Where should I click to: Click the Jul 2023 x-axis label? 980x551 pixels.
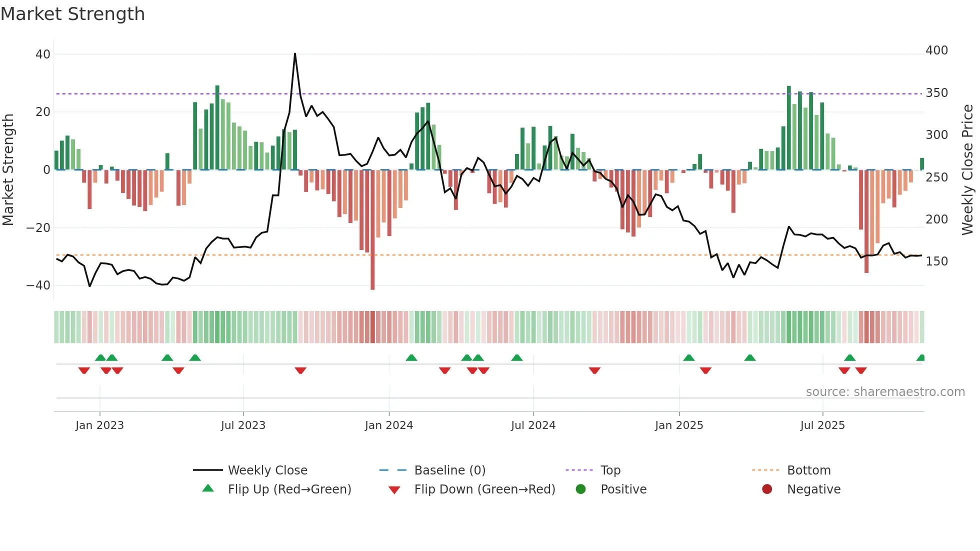pyautogui.click(x=243, y=425)
